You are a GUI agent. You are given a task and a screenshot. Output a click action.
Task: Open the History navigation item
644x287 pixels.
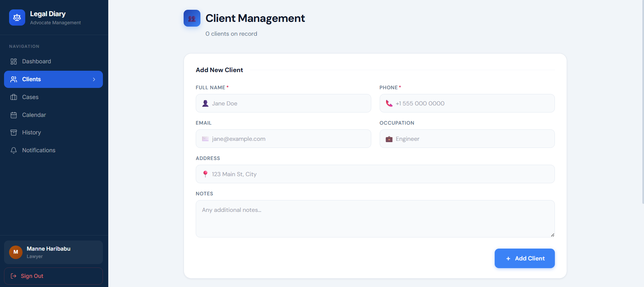53,132
